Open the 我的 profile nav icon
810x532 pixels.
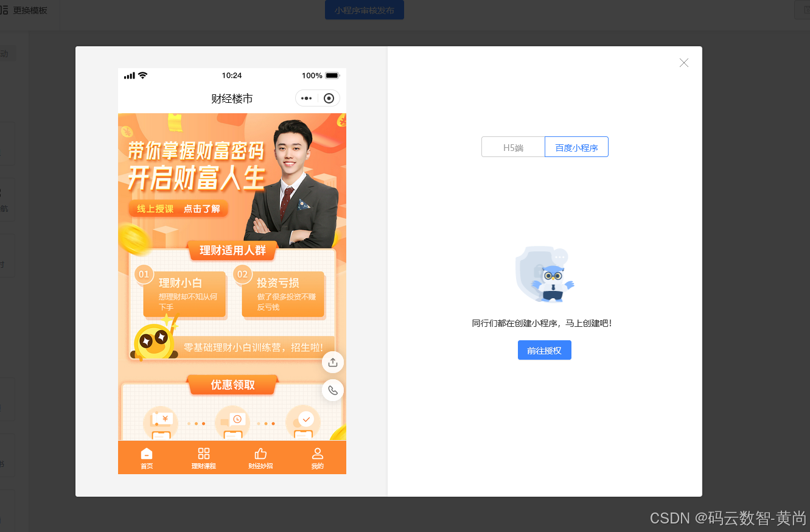317,458
